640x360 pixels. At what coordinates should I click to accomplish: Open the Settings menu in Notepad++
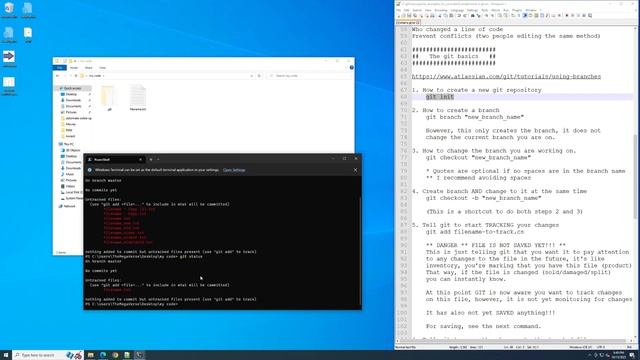472,10
